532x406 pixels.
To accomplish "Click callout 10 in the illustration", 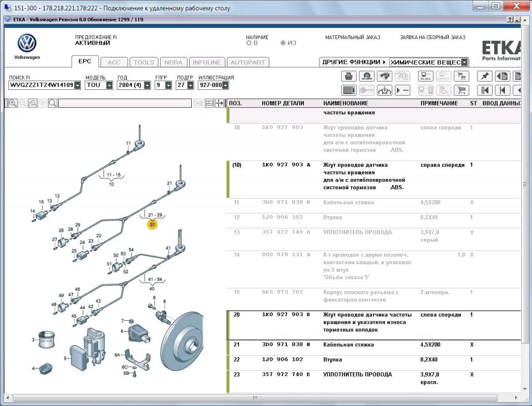I will point(111,184).
